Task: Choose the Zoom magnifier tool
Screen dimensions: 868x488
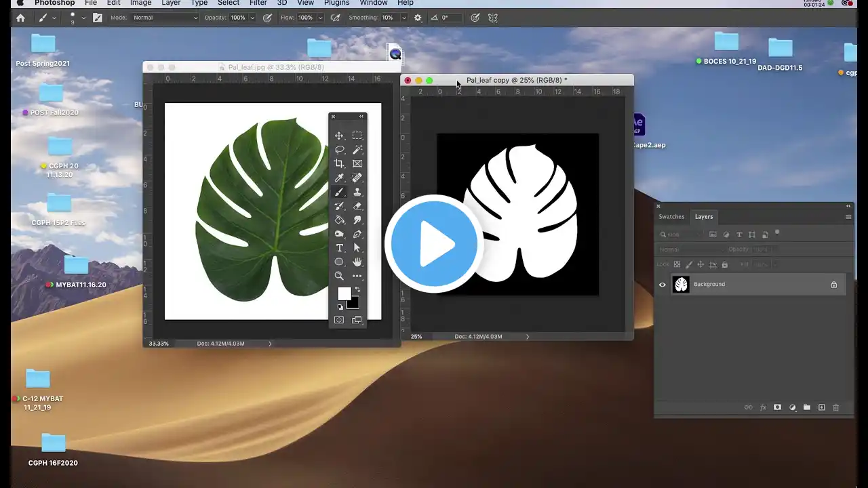Action: [339, 276]
